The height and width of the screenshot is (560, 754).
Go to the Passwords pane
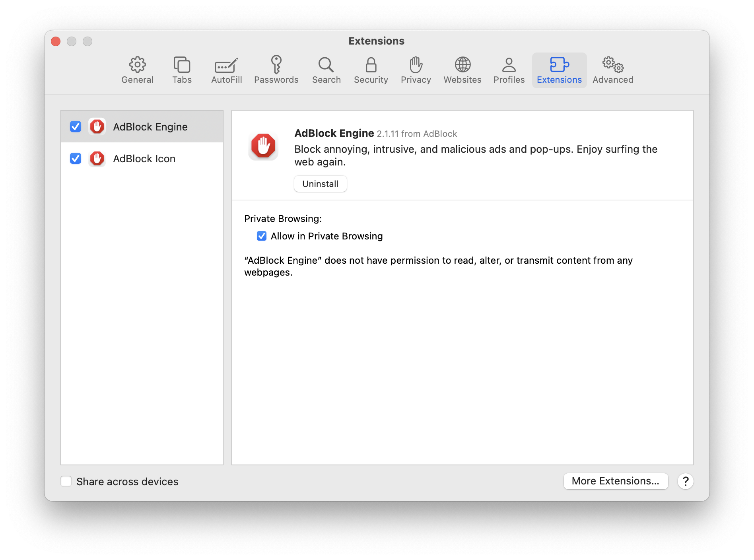[x=276, y=70]
